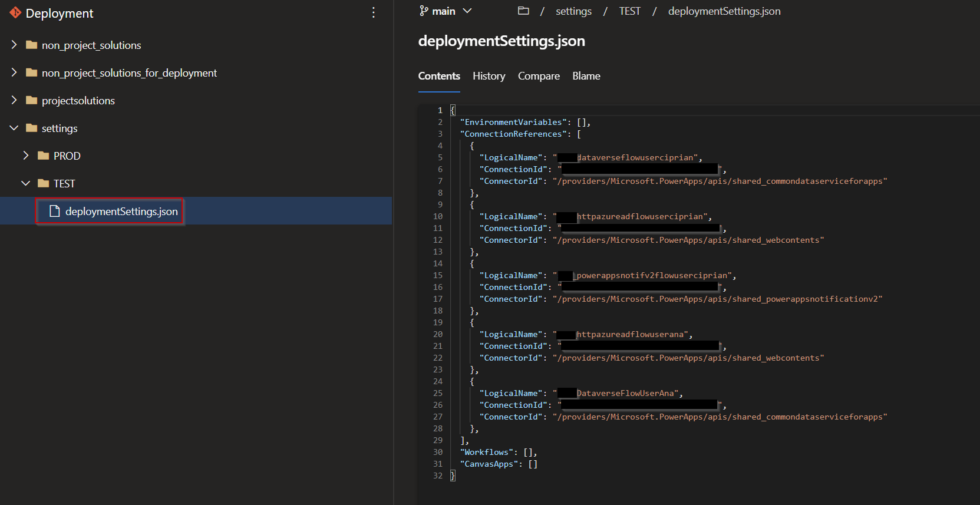The image size is (980, 505).
Task: Expand the non_project_solutions folder
Action: [x=14, y=45]
